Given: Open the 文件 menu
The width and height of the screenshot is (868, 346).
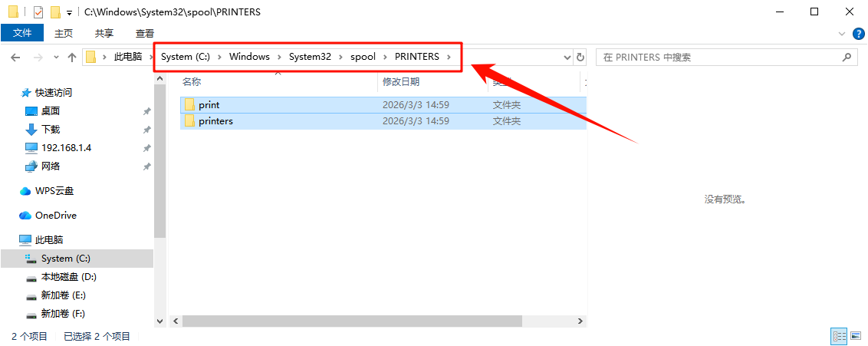Looking at the screenshot, I should tap(22, 33).
